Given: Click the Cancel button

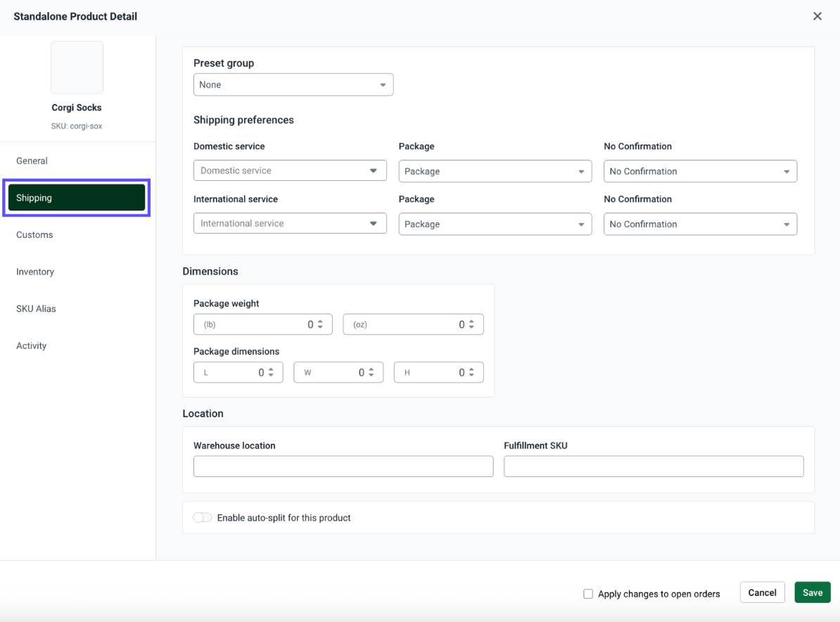Looking at the screenshot, I should [x=762, y=592].
